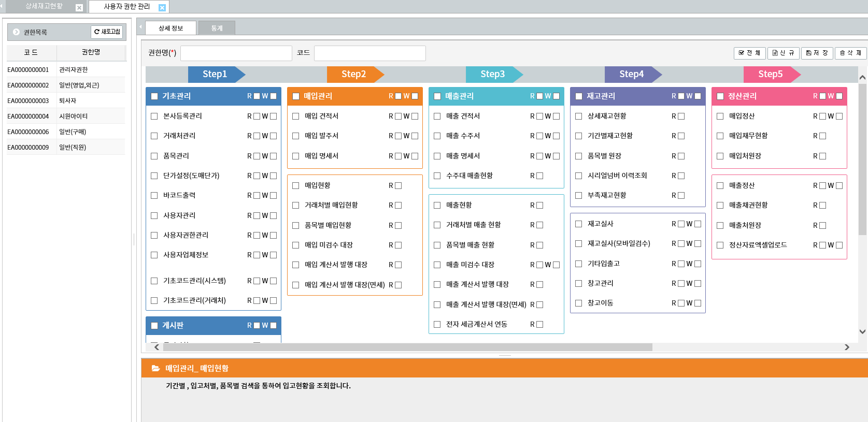Open the 통계 tab

[217, 28]
